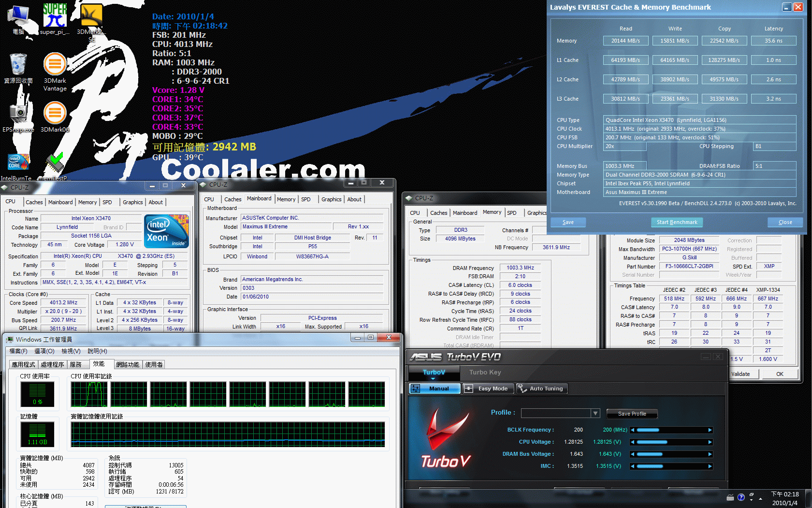812x508 pixels.
Task: Expand the TurboV Profile dropdown arrow
Action: click(595, 414)
